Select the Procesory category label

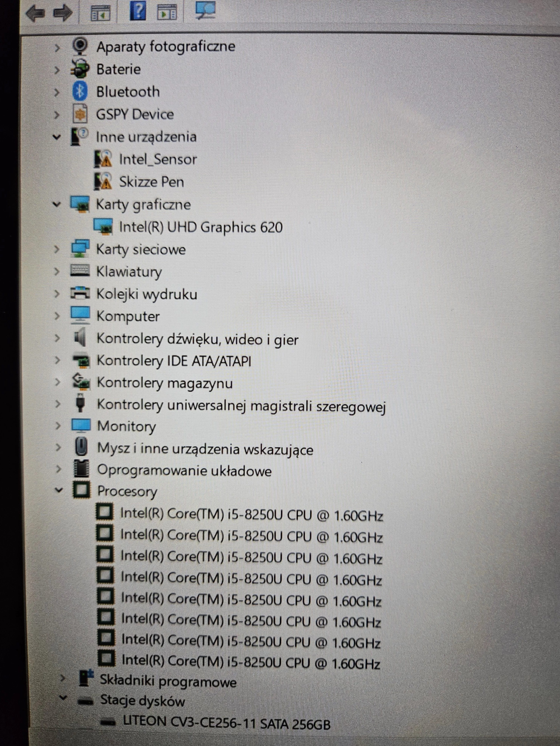127,491
